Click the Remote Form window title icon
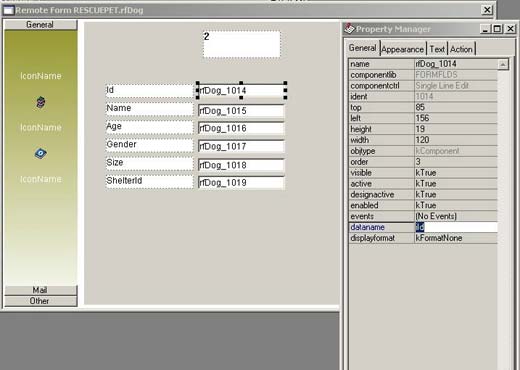 coord(8,10)
